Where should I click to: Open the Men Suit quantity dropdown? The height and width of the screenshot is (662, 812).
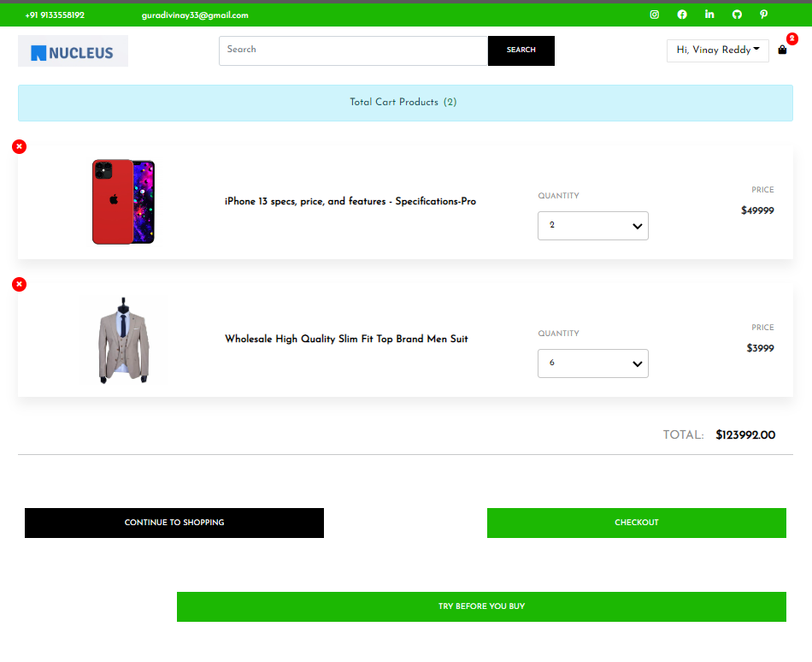point(593,363)
